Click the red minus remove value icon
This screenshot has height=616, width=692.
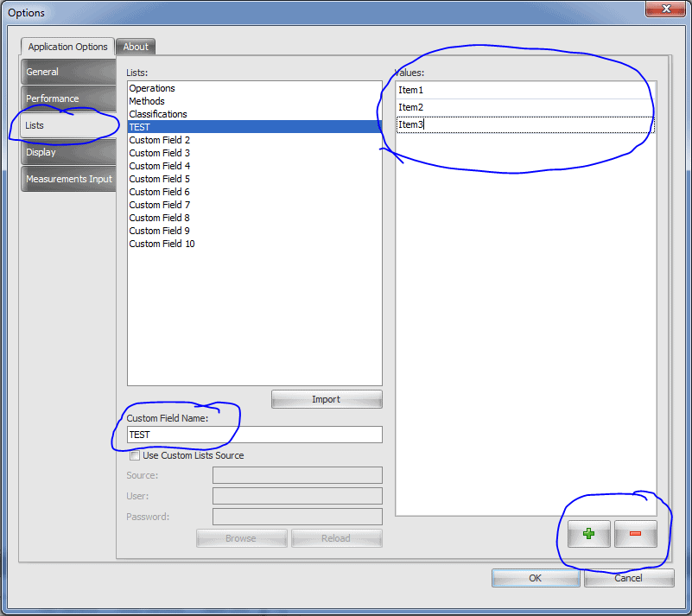635,534
